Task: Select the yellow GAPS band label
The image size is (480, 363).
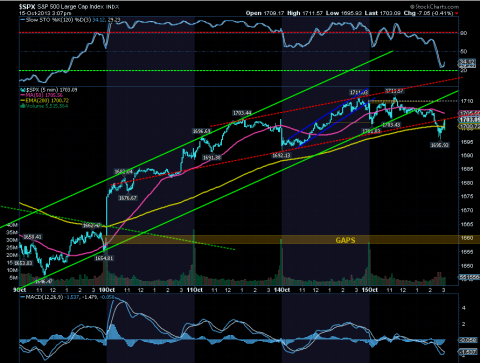Action: click(x=345, y=240)
